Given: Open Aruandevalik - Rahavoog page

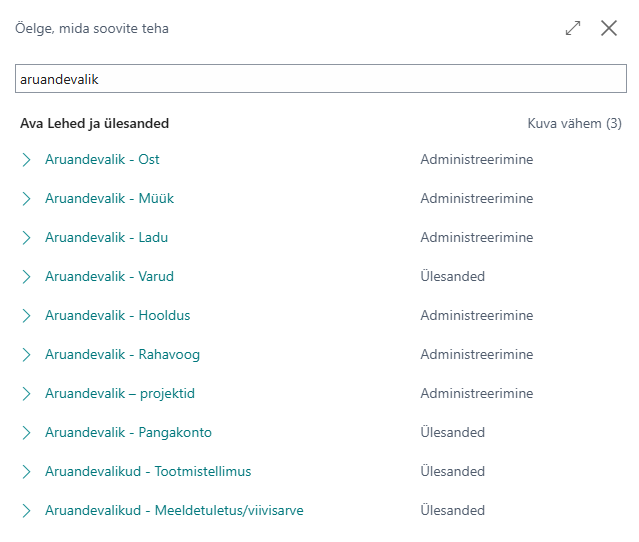Looking at the screenshot, I should (x=123, y=355).
